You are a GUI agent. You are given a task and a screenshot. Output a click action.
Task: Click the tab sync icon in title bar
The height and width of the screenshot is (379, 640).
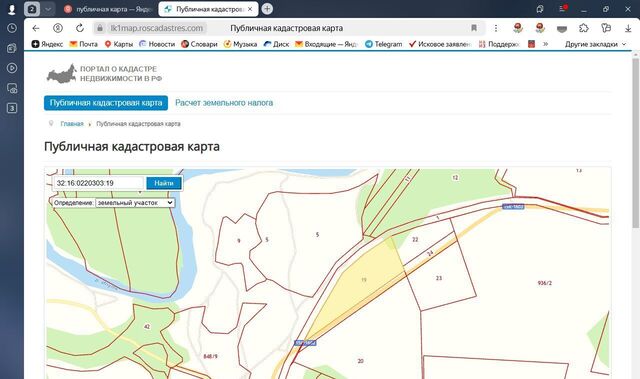pyautogui.click(x=540, y=9)
